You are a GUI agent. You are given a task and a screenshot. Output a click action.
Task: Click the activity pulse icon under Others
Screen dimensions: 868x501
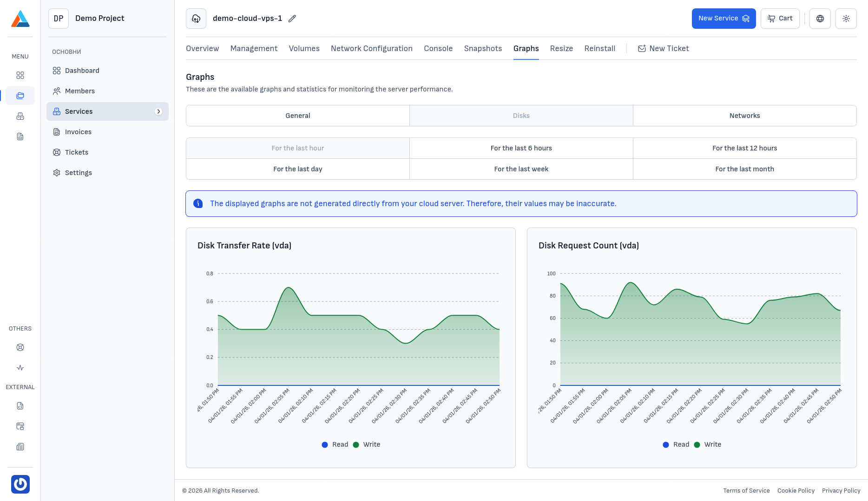click(20, 368)
